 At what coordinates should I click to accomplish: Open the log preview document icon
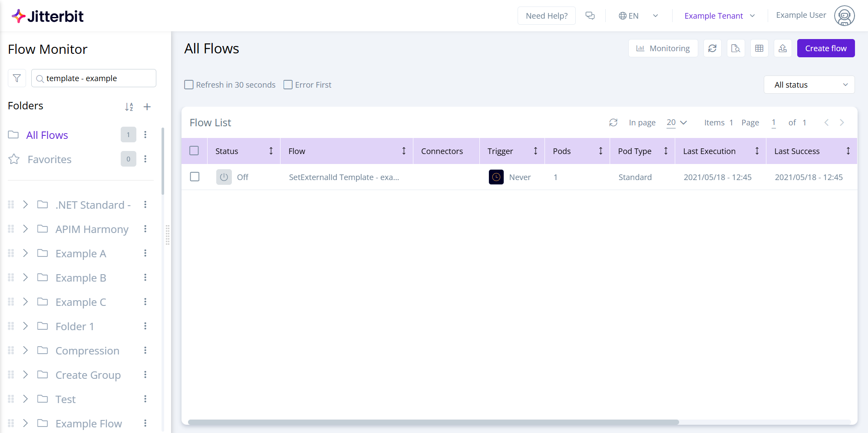point(736,48)
